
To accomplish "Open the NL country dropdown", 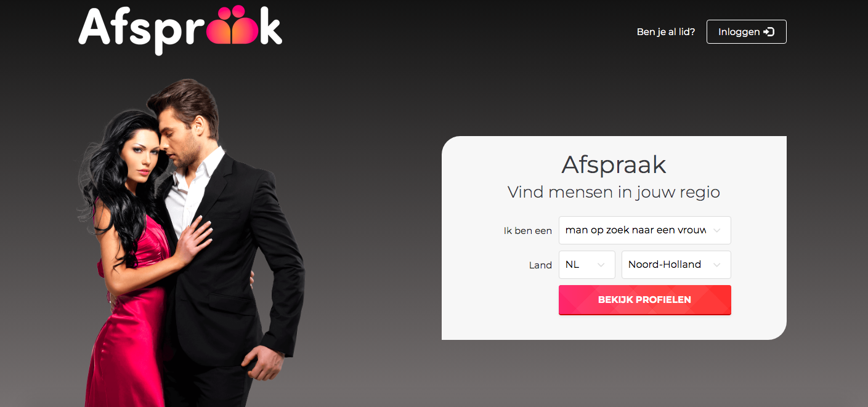I will (586, 265).
